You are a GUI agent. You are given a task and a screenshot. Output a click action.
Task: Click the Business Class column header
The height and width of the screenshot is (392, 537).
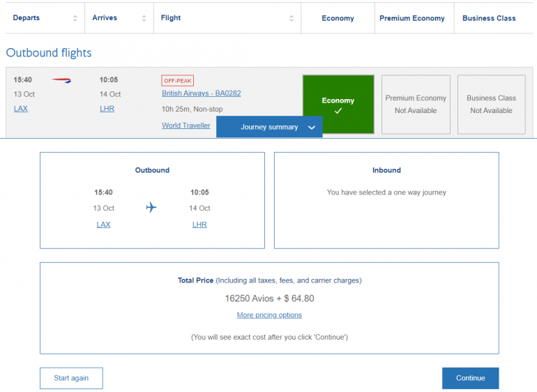489,18
